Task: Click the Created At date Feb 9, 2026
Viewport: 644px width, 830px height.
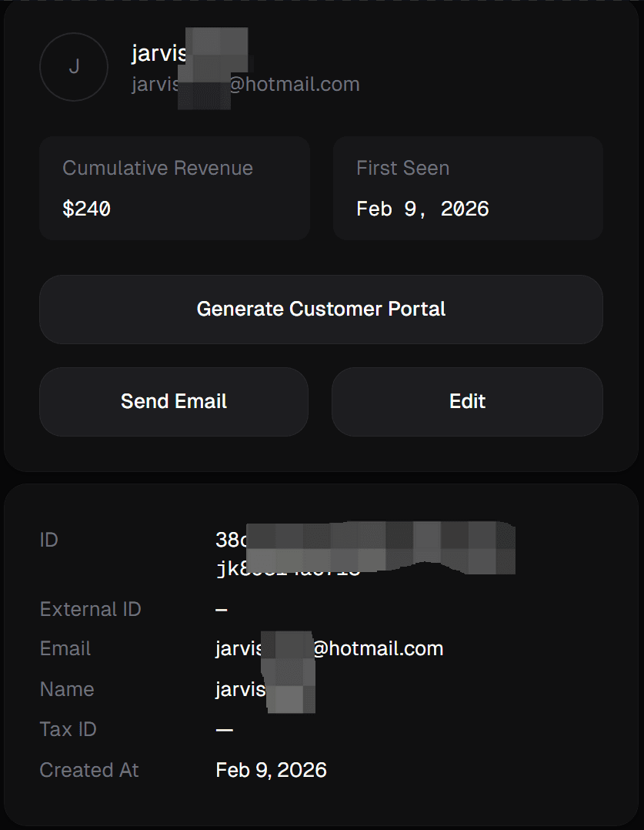Action: (x=270, y=769)
